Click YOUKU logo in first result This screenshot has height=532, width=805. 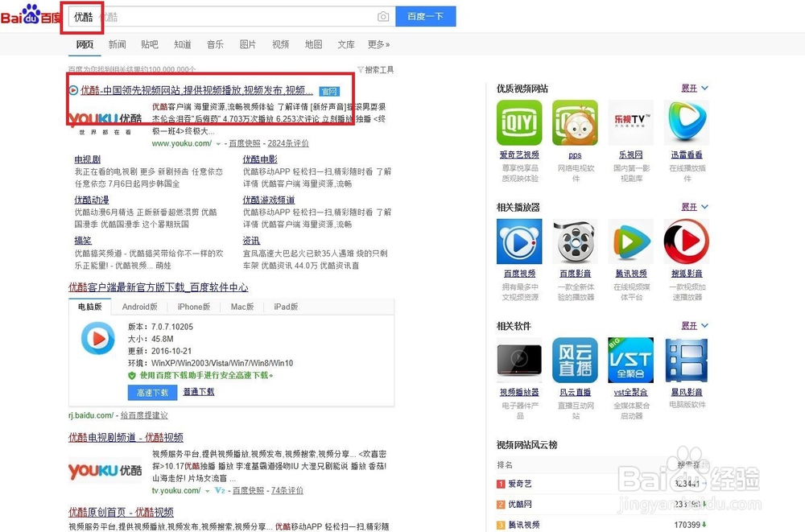[x=105, y=122]
